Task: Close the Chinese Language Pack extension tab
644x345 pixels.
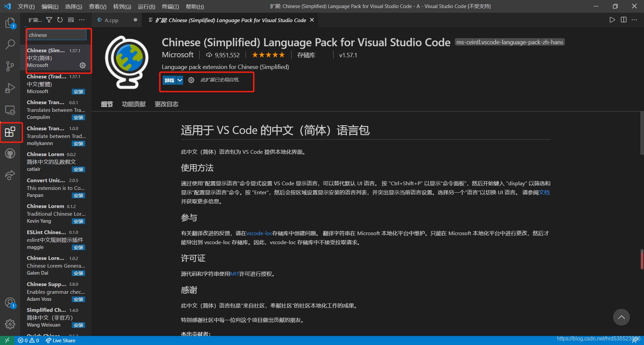Action: 312,20
